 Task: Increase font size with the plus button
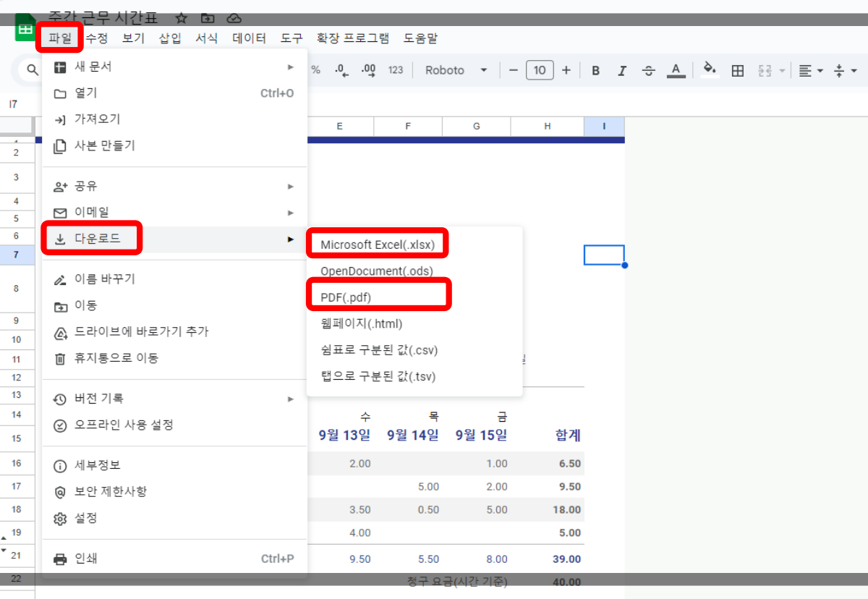[x=566, y=70]
